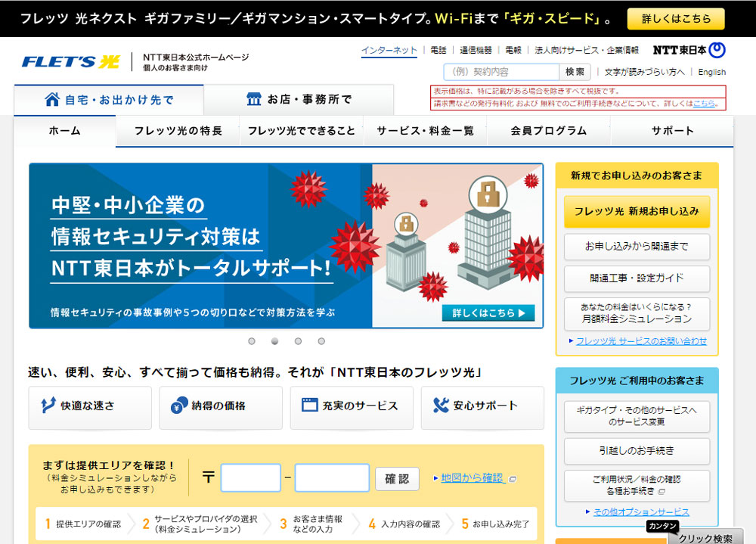Click the NTT東日本 logo
756x544 pixels.
pos(689,50)
